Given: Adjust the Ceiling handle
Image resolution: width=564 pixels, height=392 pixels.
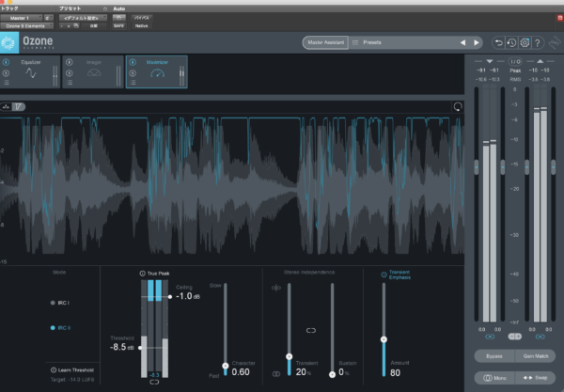Looking at the screenshot, I should point(170,297).
